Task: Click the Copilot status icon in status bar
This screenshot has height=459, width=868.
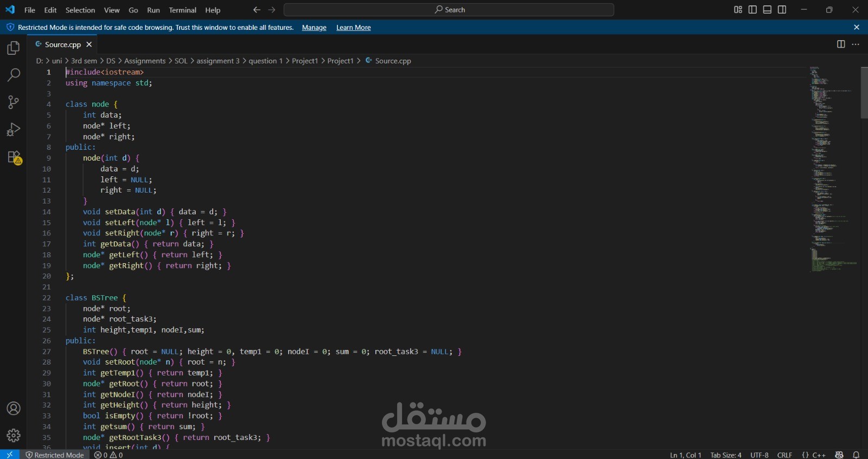Action: (x=839, y=455)
